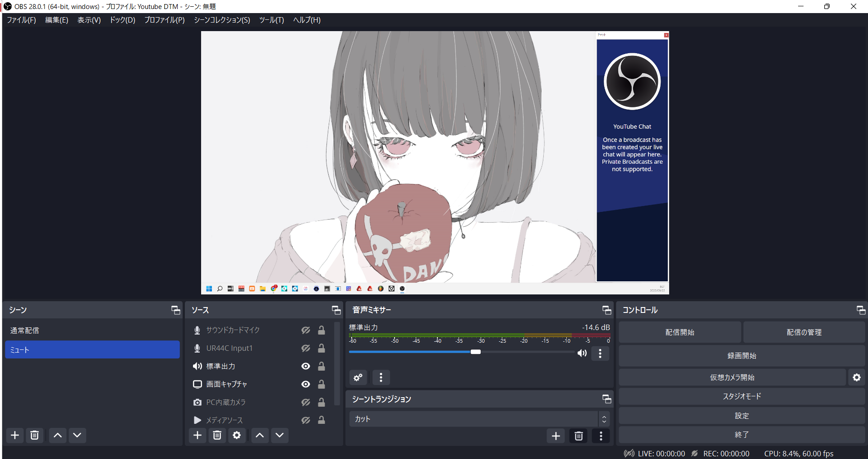Open the カット transition dropdown
The width and height of the screenshot is (868, 459).
(x=479, y=419)
